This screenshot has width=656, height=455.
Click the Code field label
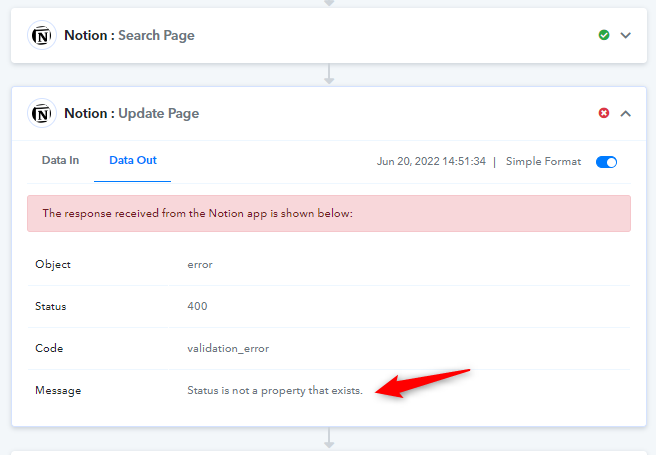[x=49, y=348]
